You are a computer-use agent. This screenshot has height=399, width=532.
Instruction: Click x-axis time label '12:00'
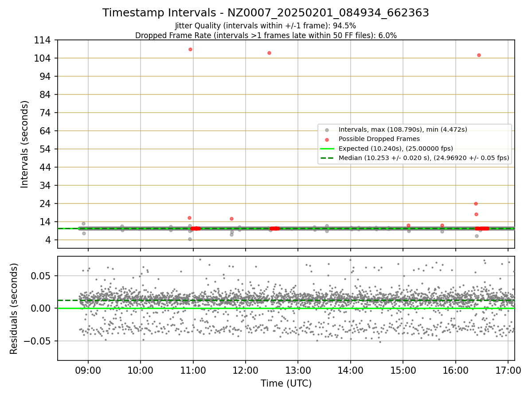click(x=246, y=370)
